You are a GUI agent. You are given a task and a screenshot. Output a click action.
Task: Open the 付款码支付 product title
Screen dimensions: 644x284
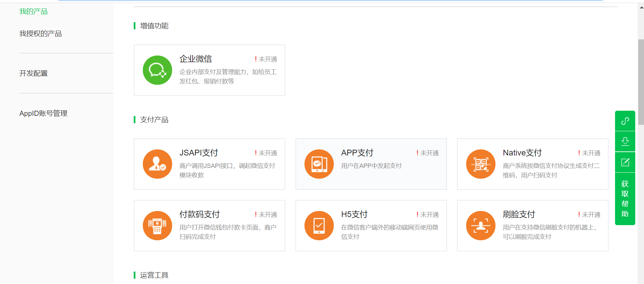(200, 214)
